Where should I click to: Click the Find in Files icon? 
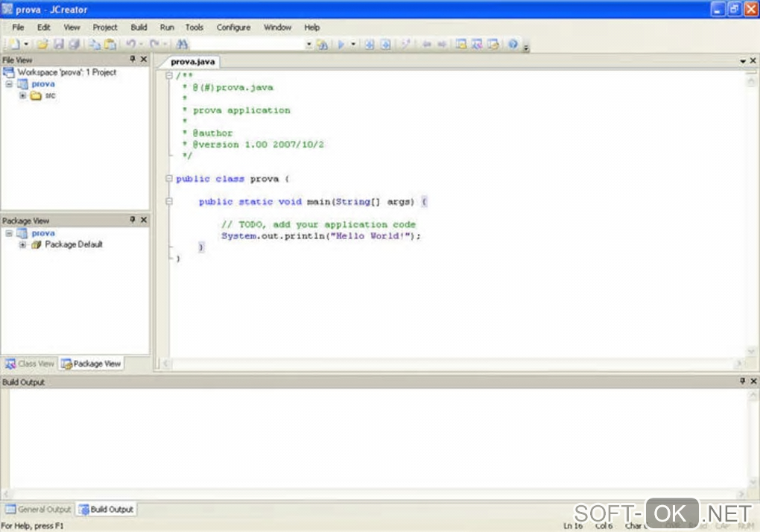click(x=323, y=44)
